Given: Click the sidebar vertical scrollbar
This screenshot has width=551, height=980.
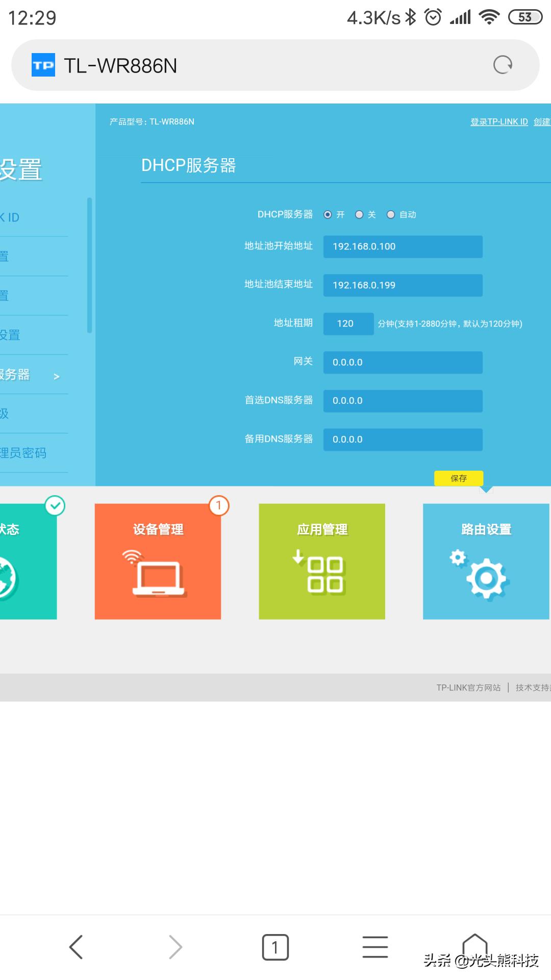Looking at the screenshot, I should [90, 265].
